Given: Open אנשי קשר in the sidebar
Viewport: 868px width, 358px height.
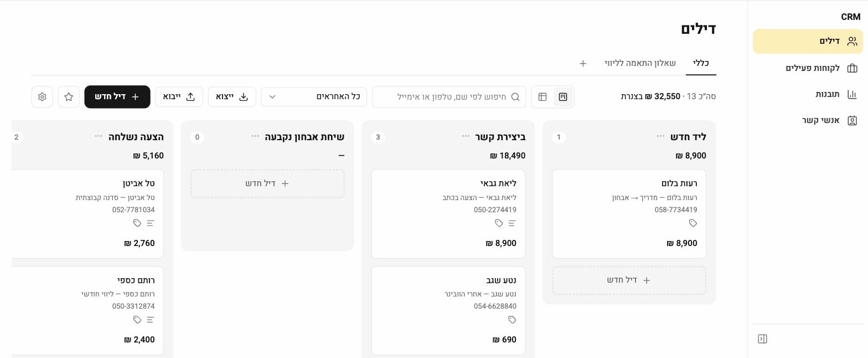Looking at the screenshot, I should coord(808,120).
